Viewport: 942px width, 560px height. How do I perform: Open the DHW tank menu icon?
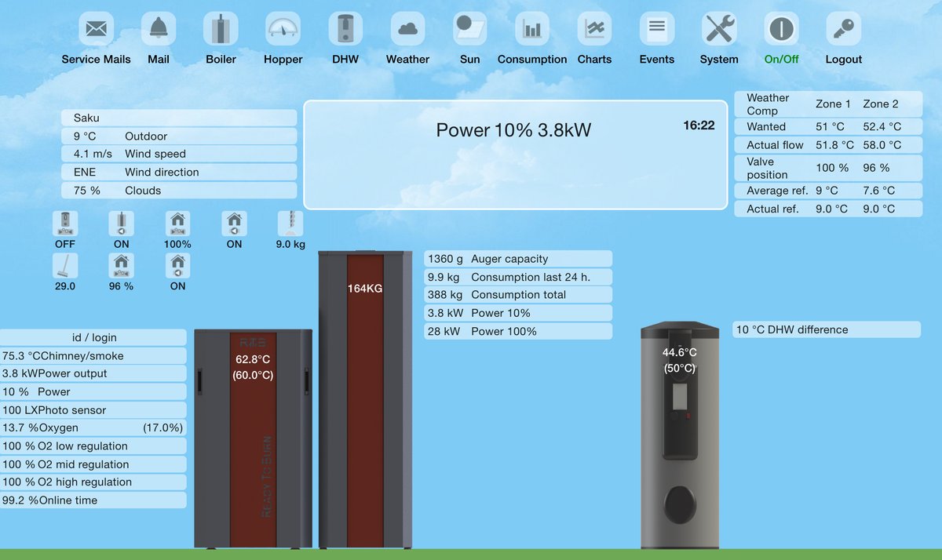click(x=345, y=30)
